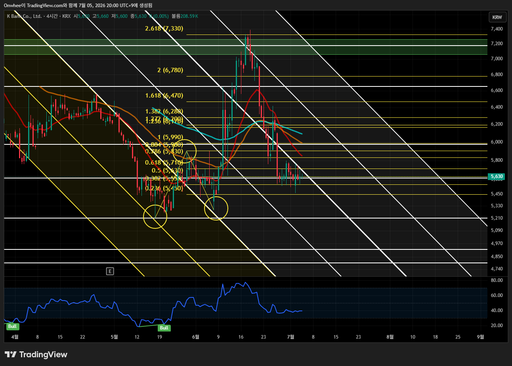Screen dimensions: 512x366
Task: Click the 7,400 price axis label
Action: point(497,29)
